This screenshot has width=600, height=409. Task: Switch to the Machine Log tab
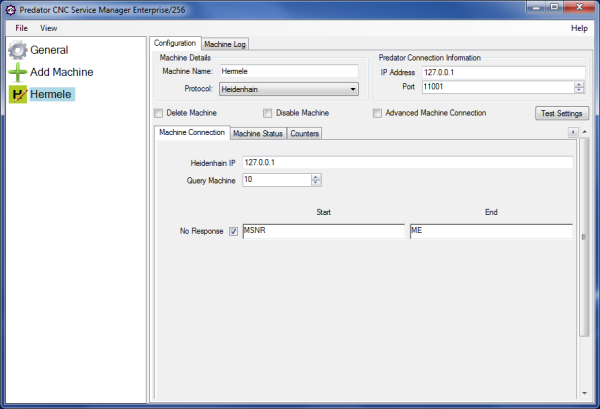225,44
